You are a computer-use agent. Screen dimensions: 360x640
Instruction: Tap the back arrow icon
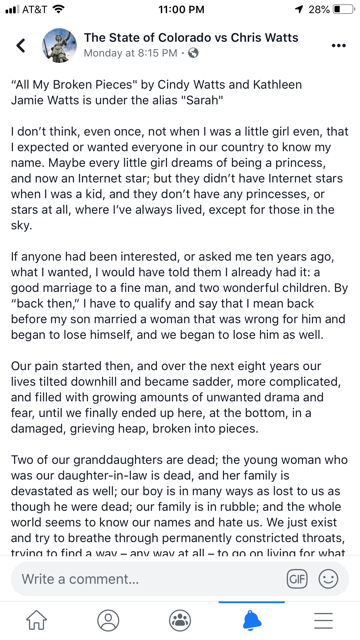pyautogui.click(x=21, y=45)
